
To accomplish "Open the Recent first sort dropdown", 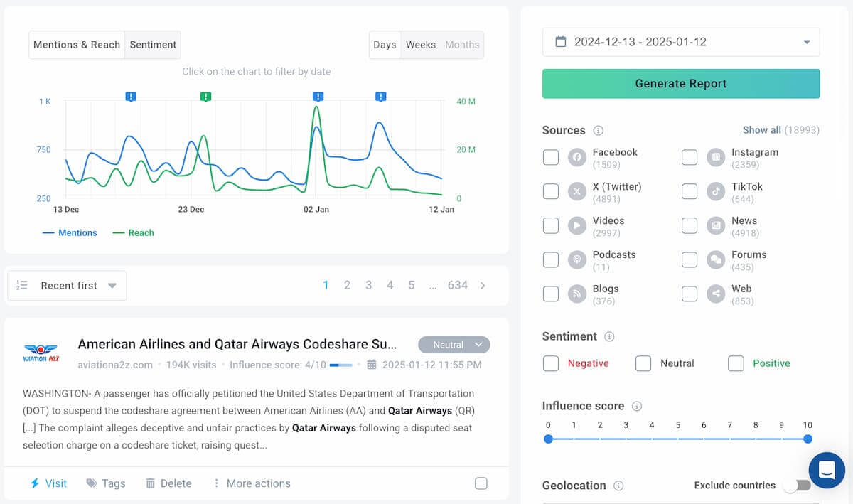I will (66, 285).
